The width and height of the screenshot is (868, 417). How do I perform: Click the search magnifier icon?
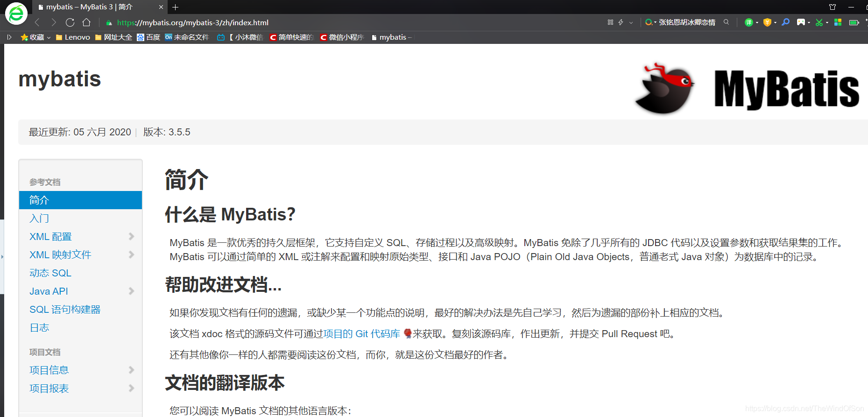pyautogui.click(x=726, y=22)
